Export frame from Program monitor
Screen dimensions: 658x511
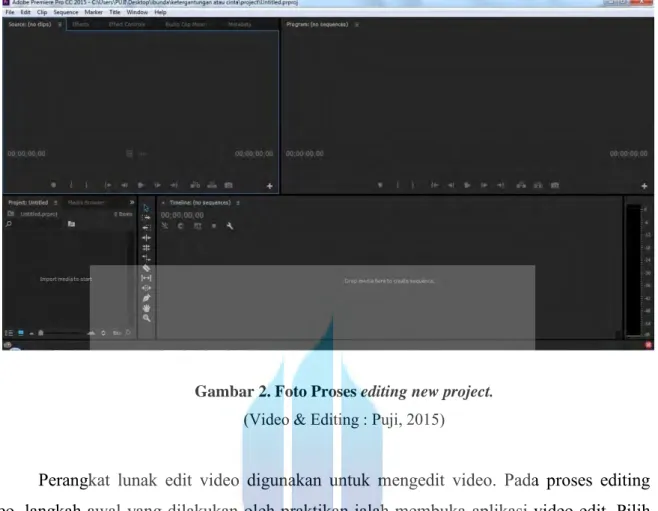point(555,185)
